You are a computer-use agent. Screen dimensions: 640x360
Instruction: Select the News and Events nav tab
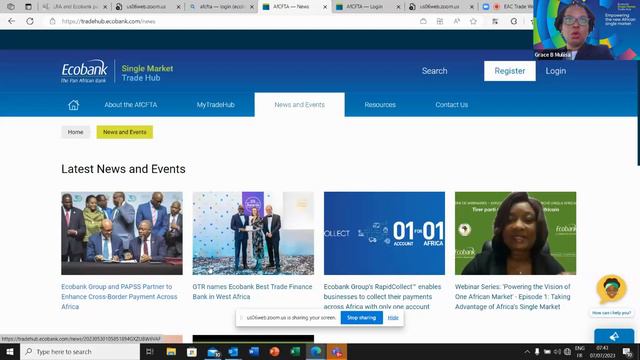tap(300, 105)
